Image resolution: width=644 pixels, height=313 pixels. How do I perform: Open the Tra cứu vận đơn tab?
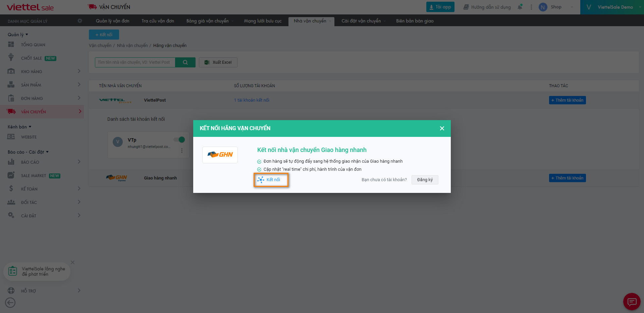click(x=158, y=21)
